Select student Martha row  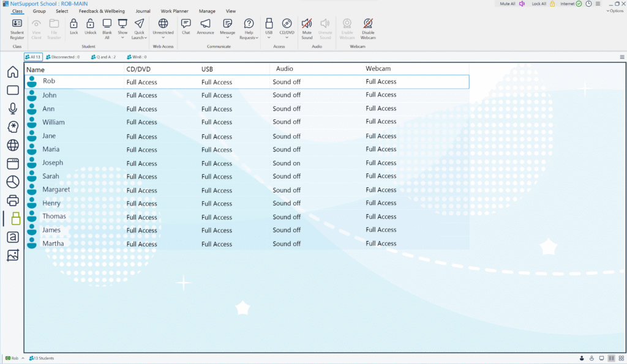[247, 243]
